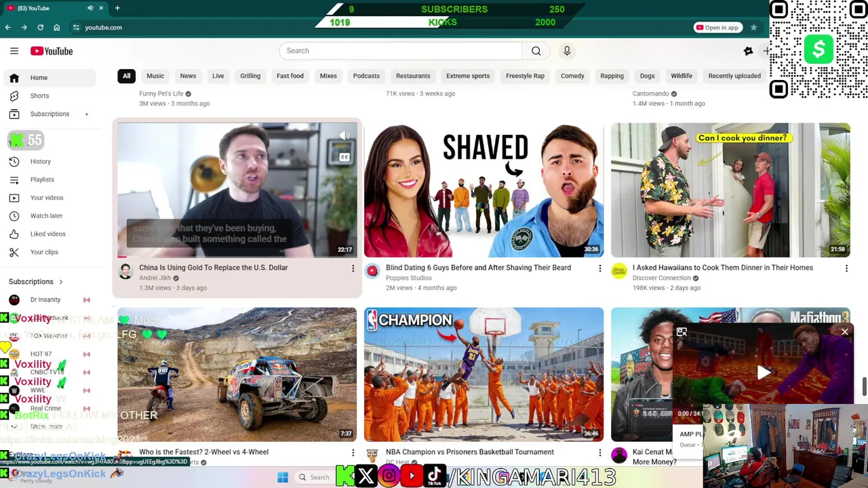
Task: Select the News filter chip
Action: point(188,76)
